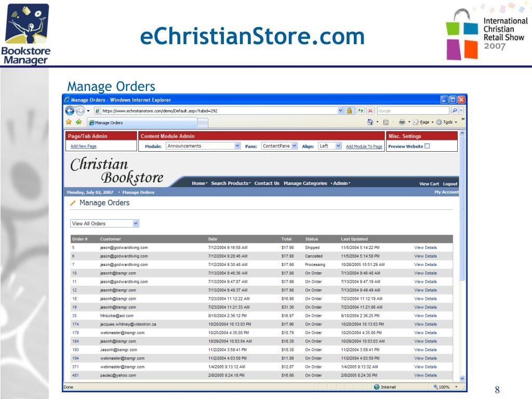
Task: Click email hhluckie@aol.com in order 35
Action: tap(117, 316)
